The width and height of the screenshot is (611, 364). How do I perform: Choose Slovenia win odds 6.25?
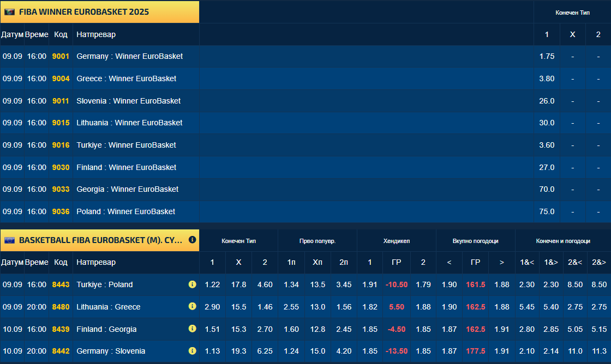(x=265, y=351)
